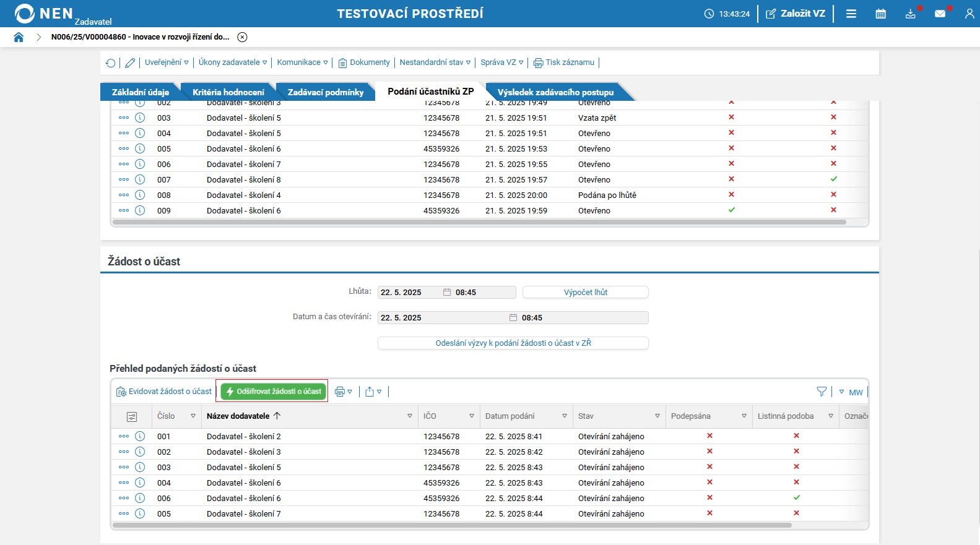Viewport: 980px width, 545px height.
Task: Click the 13:43:24 clock display
Action: [x=727, y=14]
